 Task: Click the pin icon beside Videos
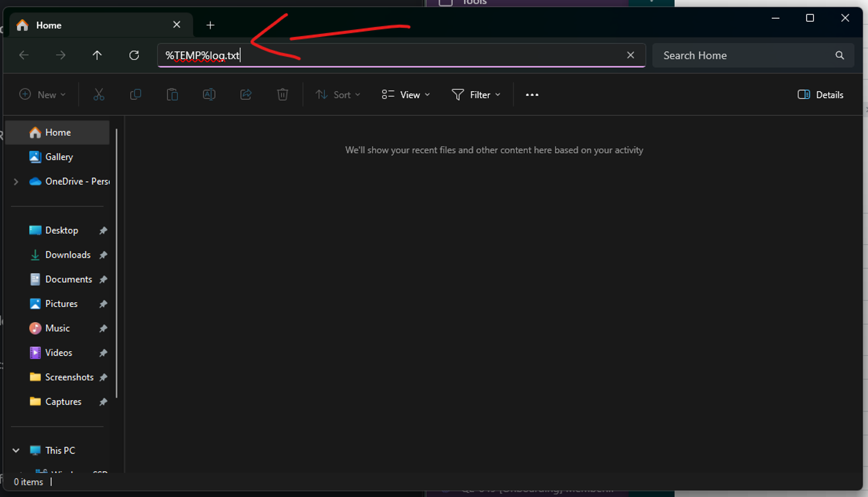tap(103, 353)
